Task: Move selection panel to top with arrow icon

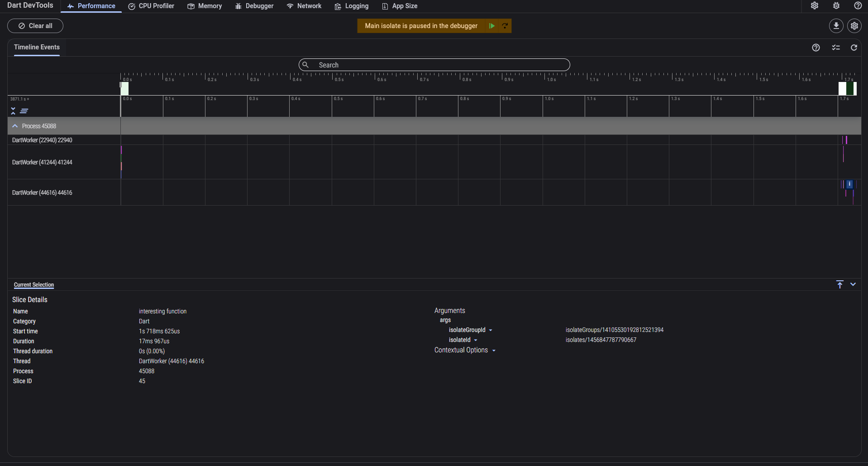Action: [840, 284]
